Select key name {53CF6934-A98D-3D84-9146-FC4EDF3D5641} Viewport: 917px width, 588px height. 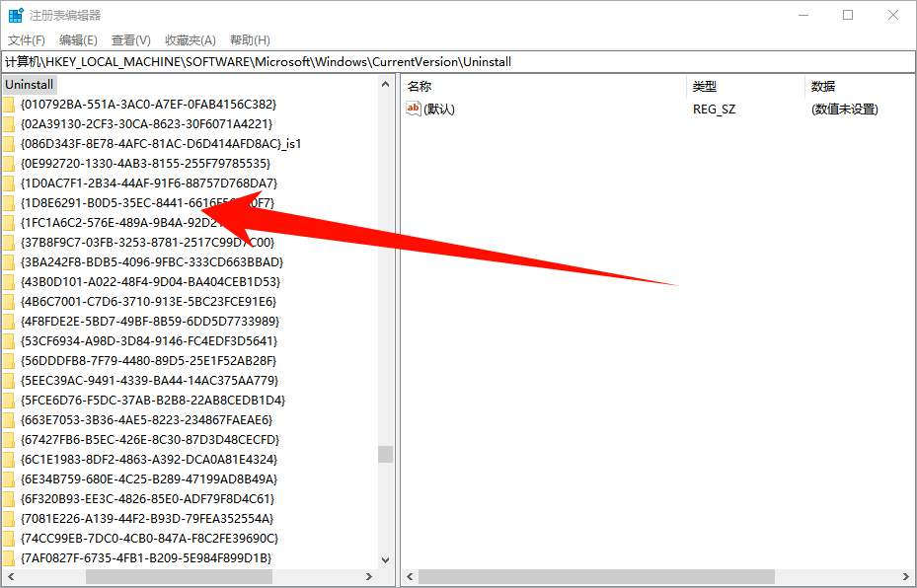pyautogui.click(x=149, y=341)
